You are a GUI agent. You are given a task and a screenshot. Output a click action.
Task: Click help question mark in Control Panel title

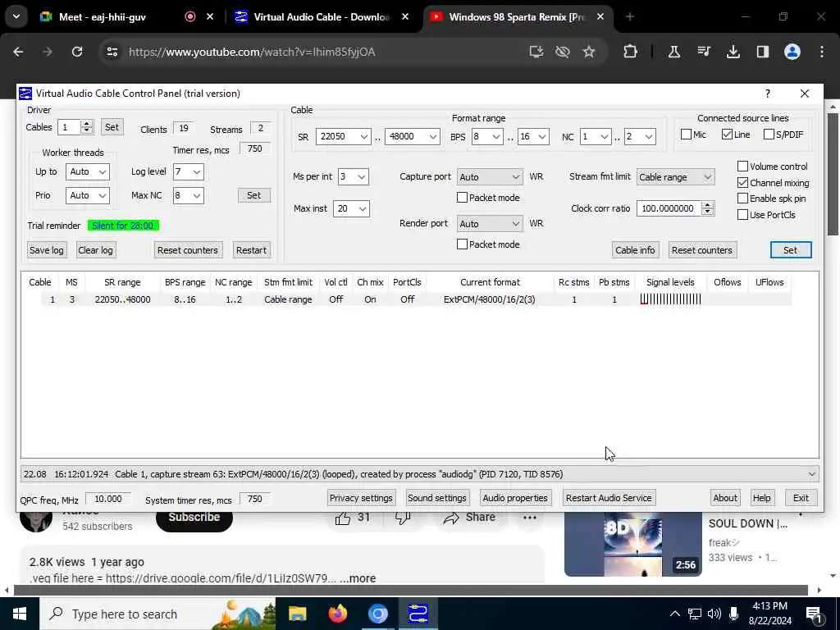coord(768,94)
